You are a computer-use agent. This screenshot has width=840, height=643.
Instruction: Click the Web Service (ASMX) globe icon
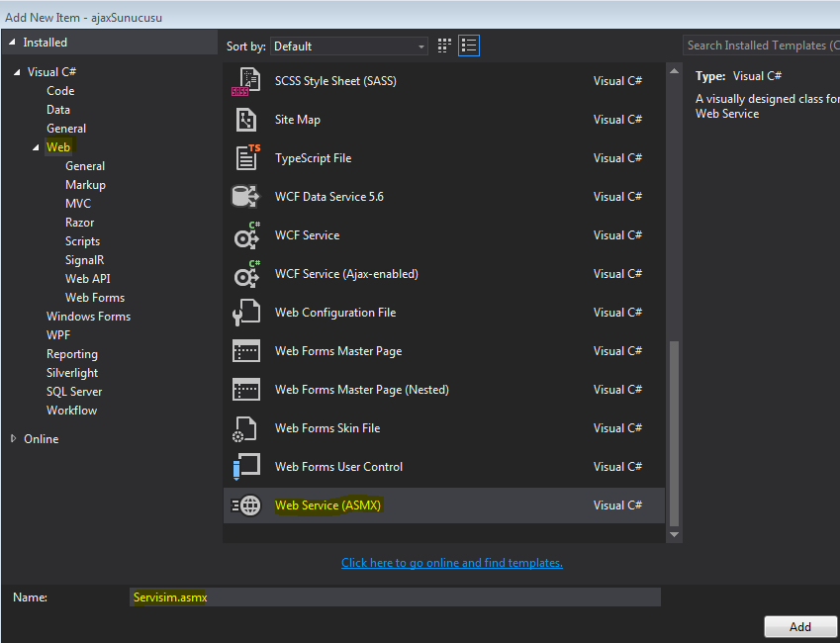246,505
